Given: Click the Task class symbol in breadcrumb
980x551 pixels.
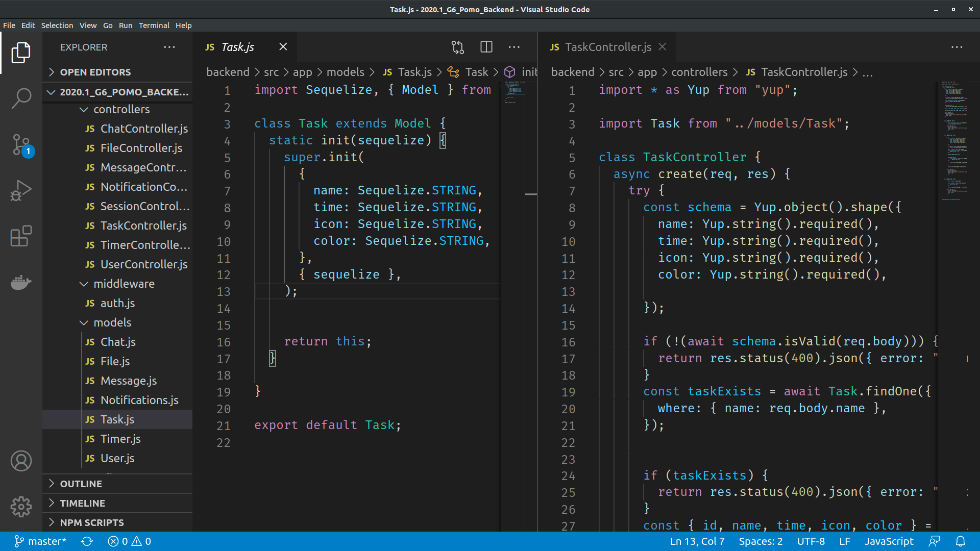Looking at the screenshot, I should pos(468,72).
